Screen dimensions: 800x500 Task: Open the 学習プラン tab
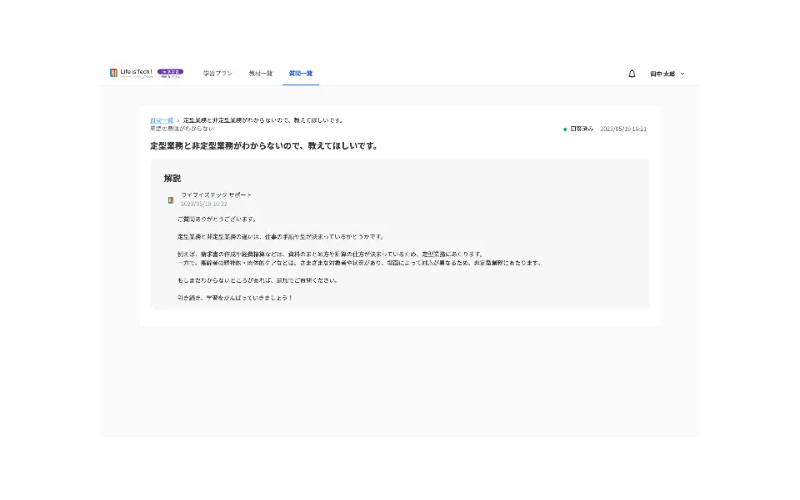[x=217, y=74]
